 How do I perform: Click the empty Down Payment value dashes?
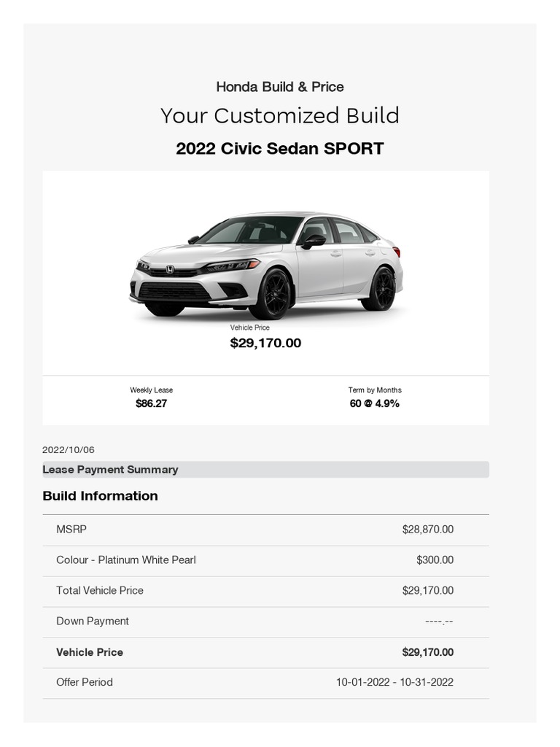pyautogui.click(x=439, y=622)
